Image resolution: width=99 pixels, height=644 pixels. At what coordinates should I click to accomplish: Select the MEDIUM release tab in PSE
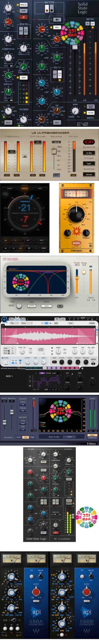coord(25,188)
